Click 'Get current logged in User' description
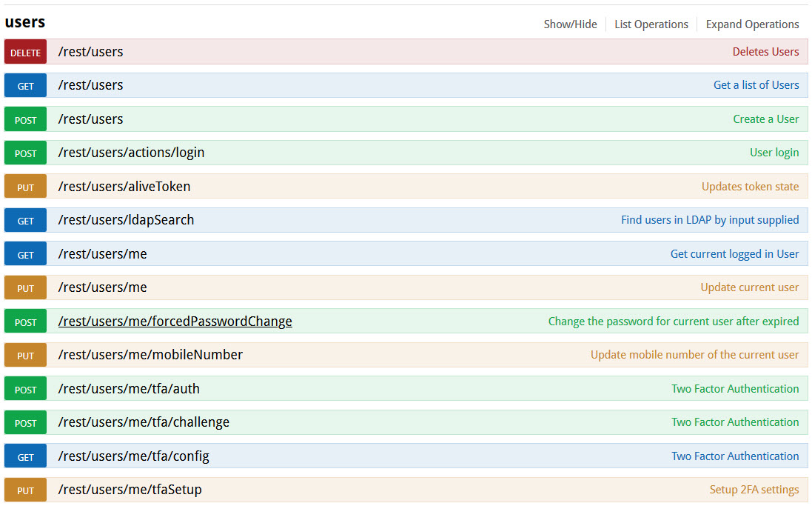 (x=734, y=254)
